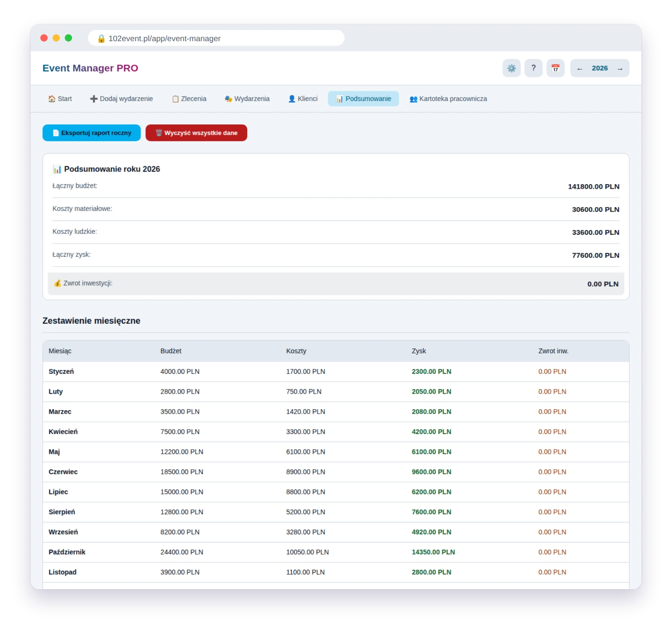Select the Listopad row month name
Screen dimensions: 672x626
point(63,572)
